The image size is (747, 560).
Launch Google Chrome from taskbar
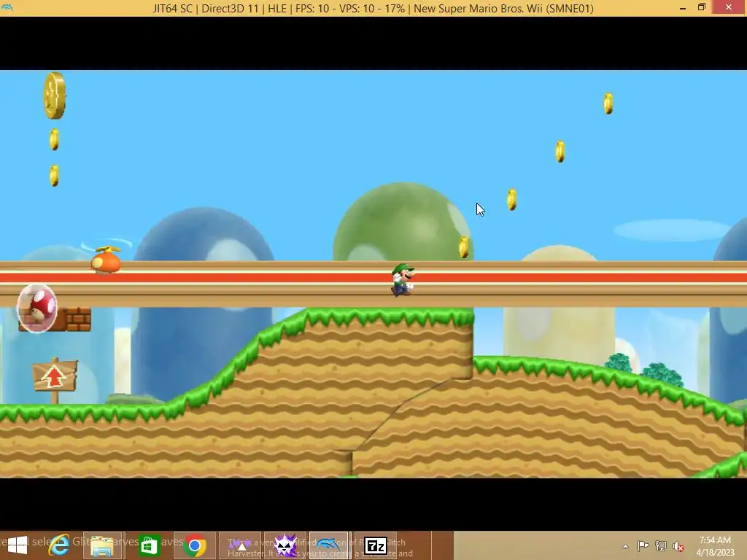coord(194,545)
